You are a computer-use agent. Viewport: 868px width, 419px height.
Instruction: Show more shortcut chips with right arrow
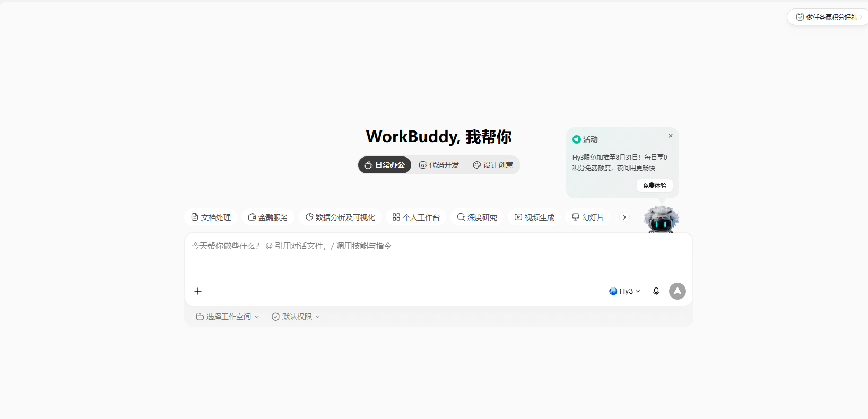(x=624, y=217)
